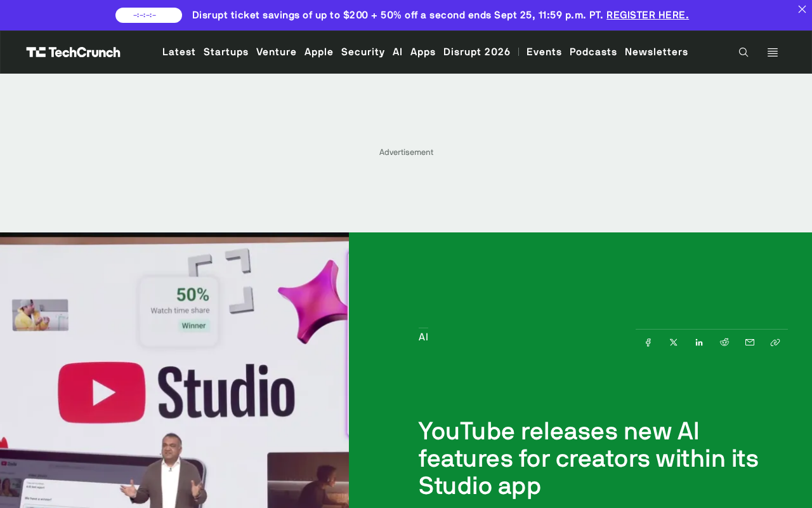The image size is (812, 508).
Task: Open Podcasts nav item
Action: (593, 52)
